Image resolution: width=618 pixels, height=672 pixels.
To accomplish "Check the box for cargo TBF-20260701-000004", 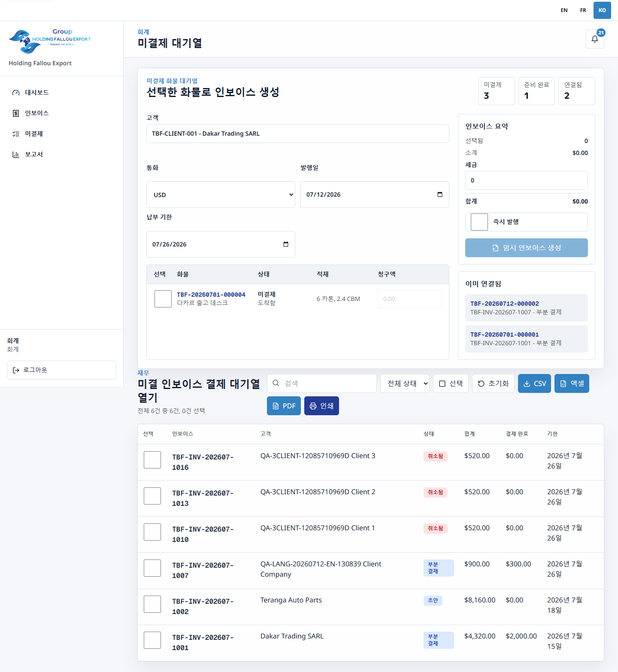I will coord(163,299).
